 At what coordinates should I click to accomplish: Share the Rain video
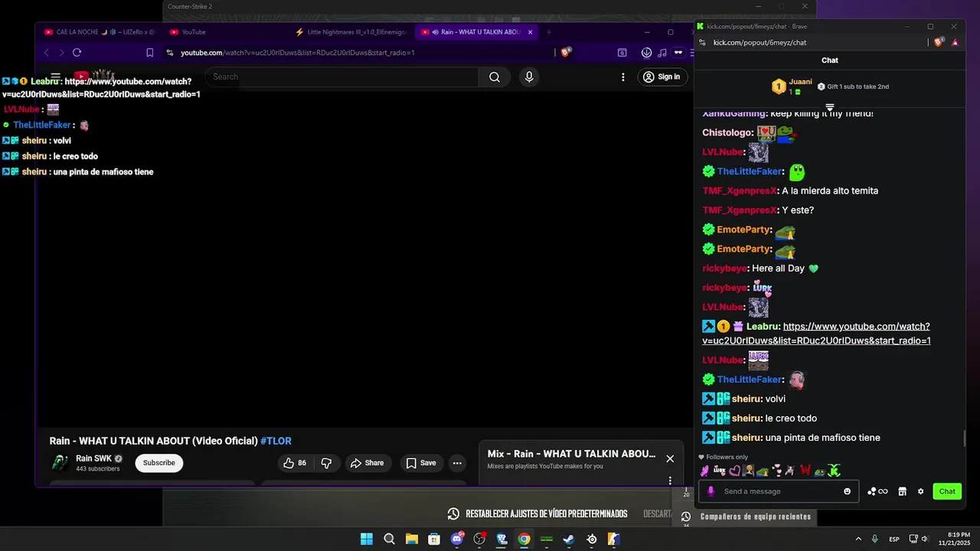367,463
